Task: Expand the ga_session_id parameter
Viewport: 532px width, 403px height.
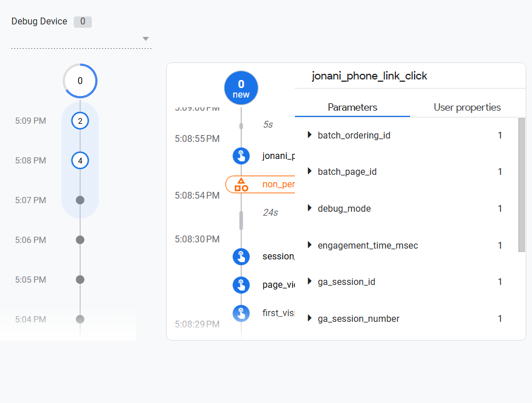Action: (309, 282)
